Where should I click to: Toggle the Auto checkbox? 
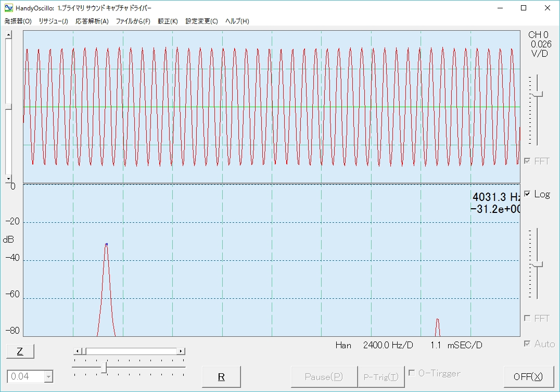click(527, 344)
